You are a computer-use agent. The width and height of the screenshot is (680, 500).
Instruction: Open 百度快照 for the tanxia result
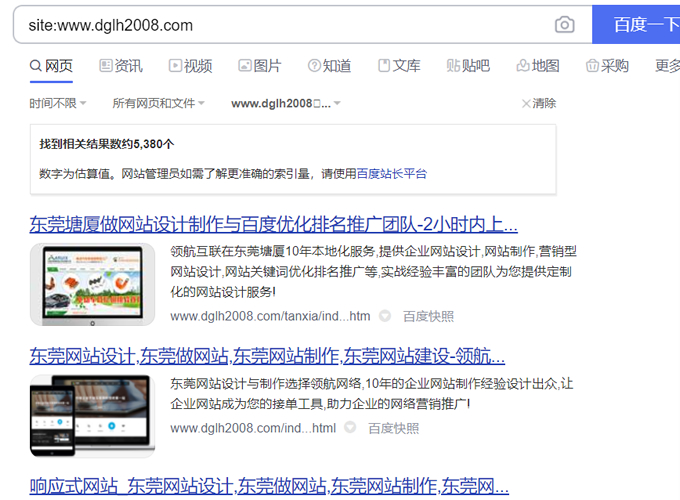tap(428, 316)
